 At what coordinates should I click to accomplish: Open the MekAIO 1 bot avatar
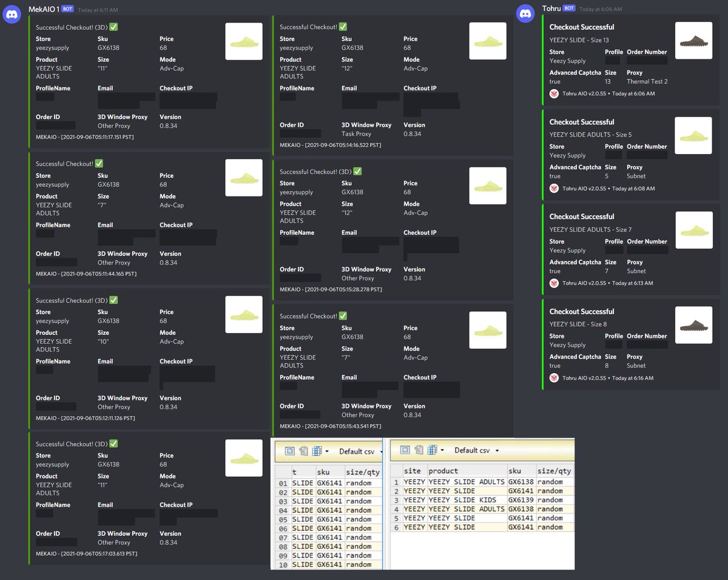coord(13,13)
